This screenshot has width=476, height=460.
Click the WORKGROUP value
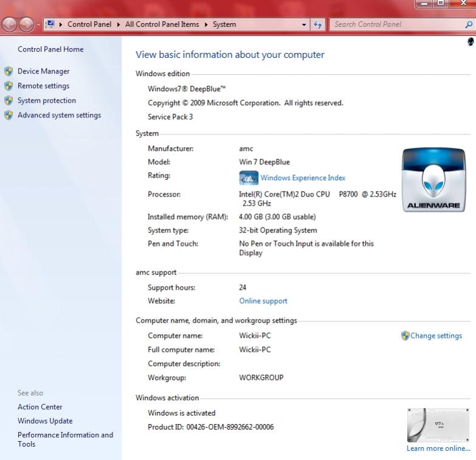tap(261, 378)
